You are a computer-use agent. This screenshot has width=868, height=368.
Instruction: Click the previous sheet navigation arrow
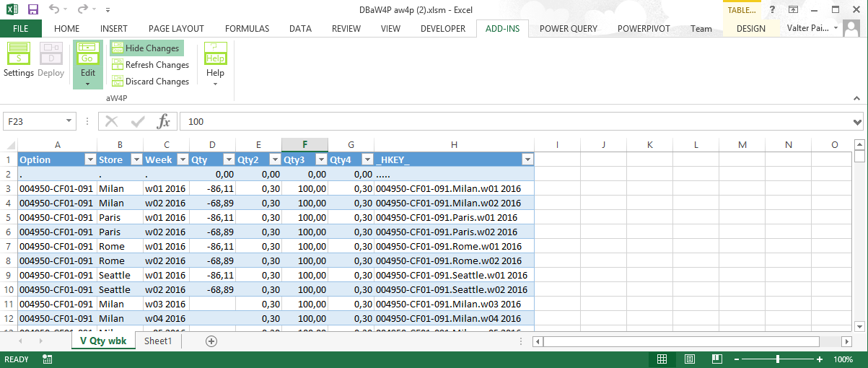point(20,341)
